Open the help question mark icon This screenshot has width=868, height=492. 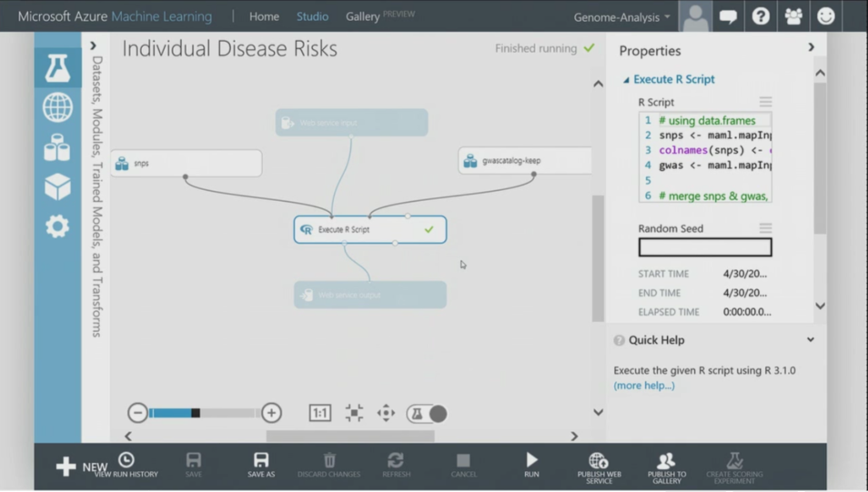[761, 16]
